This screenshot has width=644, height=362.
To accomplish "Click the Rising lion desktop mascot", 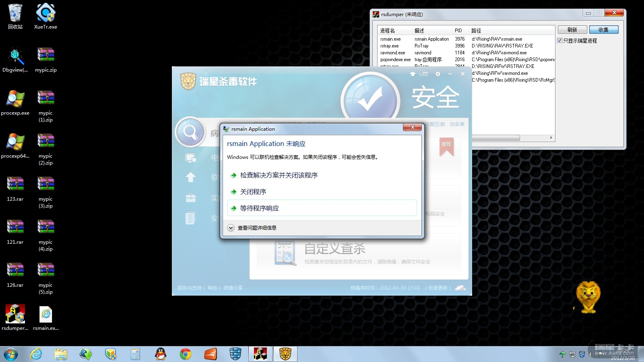I will coord(588,297).
